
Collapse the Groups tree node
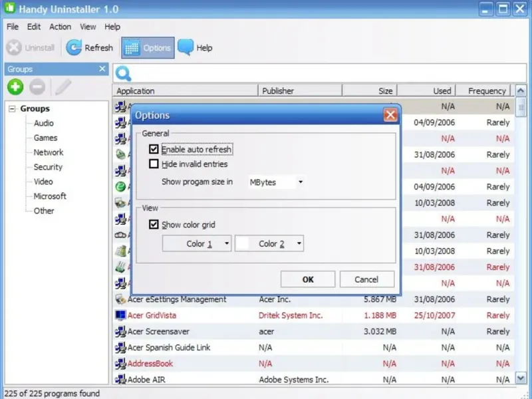[x=12, y=108]
